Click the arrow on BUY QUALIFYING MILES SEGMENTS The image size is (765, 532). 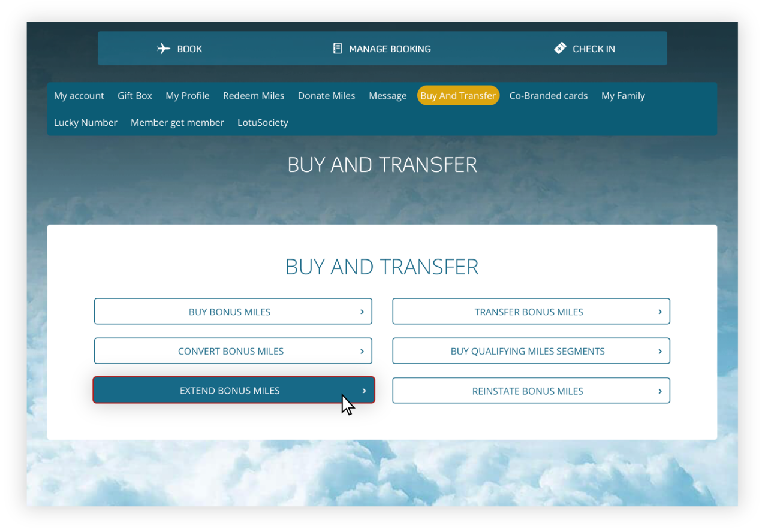tap(659, 351)
